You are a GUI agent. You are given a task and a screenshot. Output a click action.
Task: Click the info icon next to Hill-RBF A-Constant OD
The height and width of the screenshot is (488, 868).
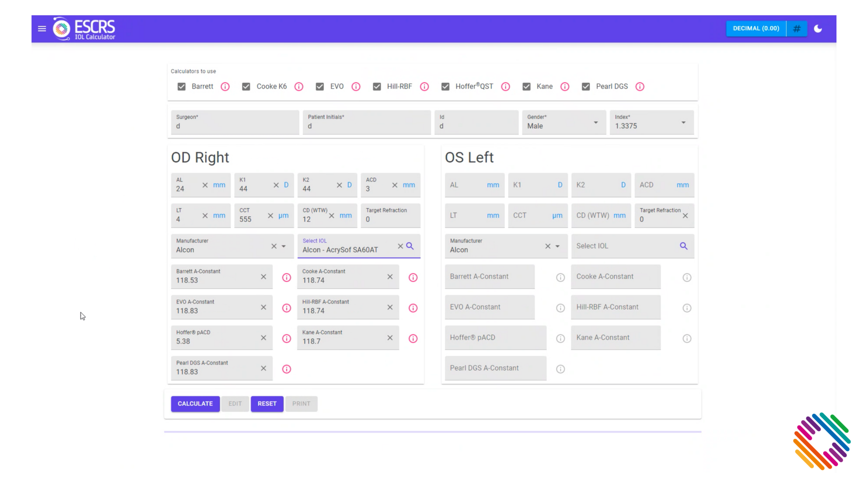click(x=413, y=307)
